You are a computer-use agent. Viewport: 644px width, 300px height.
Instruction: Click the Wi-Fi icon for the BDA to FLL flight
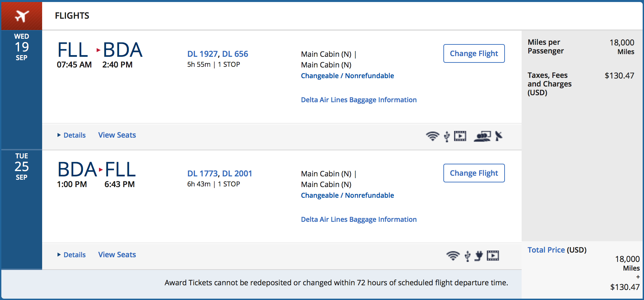click(453, 256)
